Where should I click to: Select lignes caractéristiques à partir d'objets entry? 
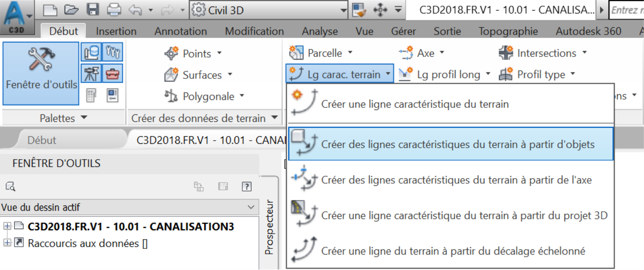tap(450, 144)
